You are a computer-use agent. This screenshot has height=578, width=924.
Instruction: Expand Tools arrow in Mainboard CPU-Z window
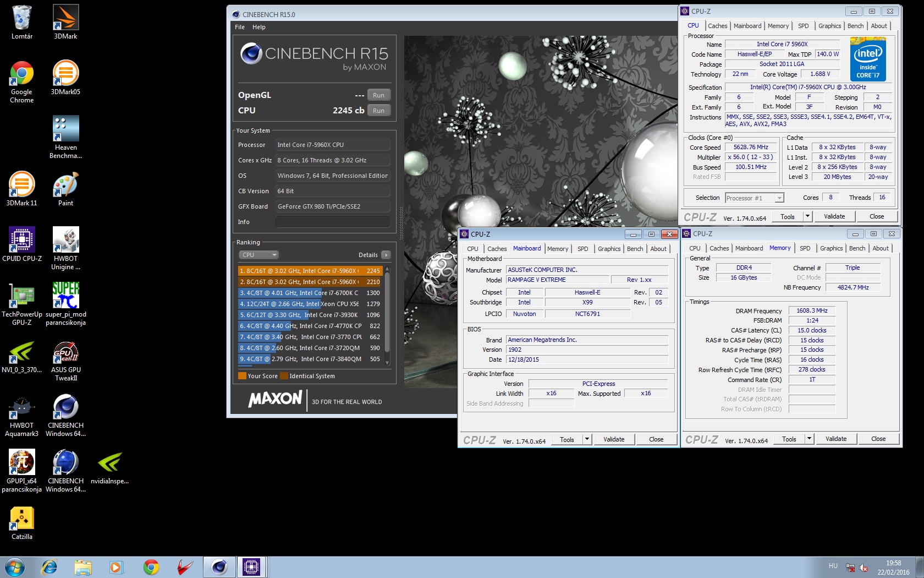coord(587,439)
